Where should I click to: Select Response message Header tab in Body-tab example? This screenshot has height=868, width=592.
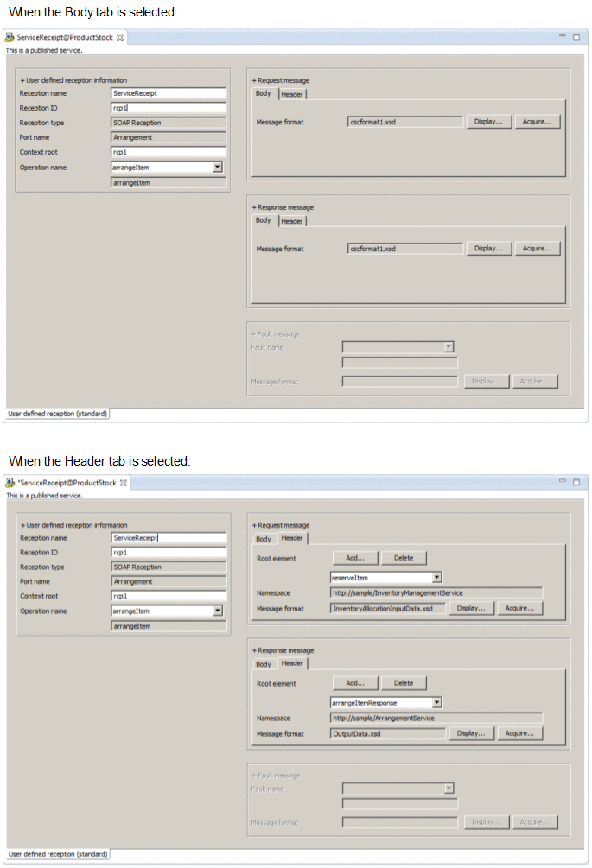pyautogui.click(x=292, y=221)
